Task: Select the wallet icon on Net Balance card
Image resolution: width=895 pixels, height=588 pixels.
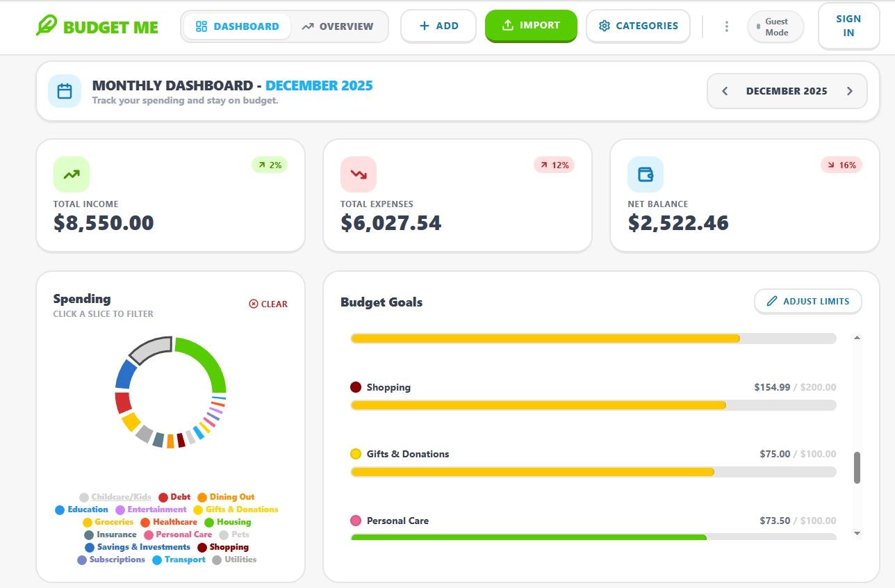Action: pos(645,174)
